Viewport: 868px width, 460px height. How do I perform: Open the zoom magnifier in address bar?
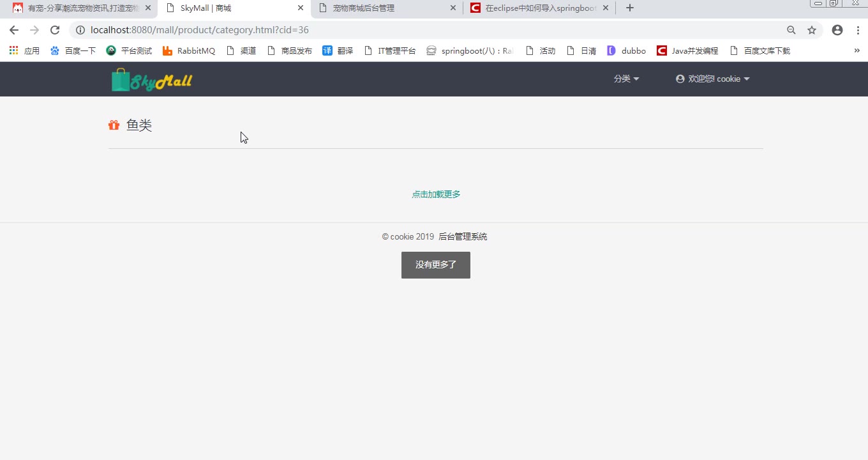coord(791,30)
